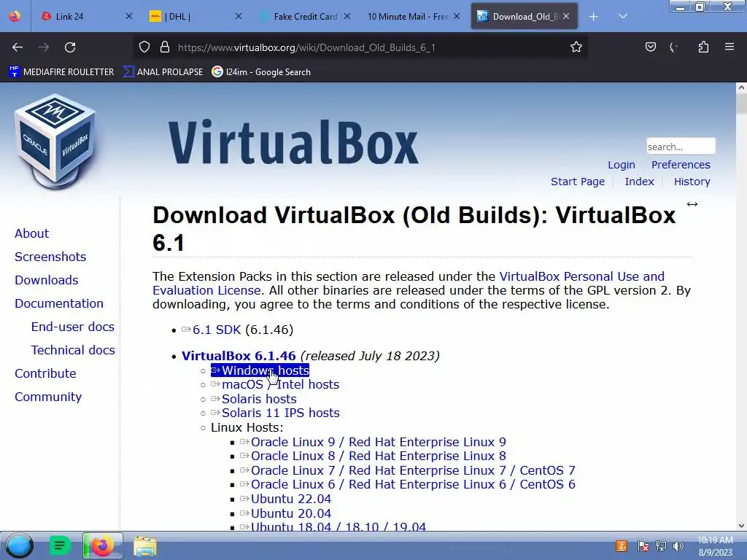Image resolution: width=747 pixels, height=560 pixels.
Task: Close the 10 Minute Mail tab
Action: pyautogui.click(x=457, y=16)
